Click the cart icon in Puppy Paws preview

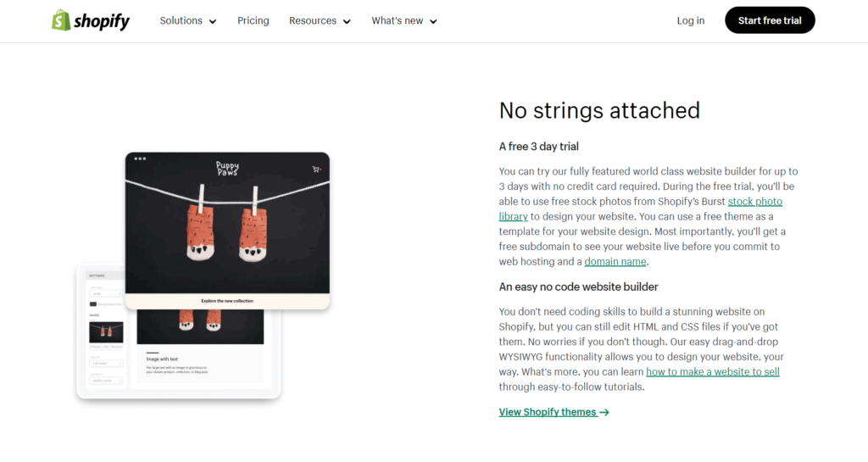pos(317,170)
